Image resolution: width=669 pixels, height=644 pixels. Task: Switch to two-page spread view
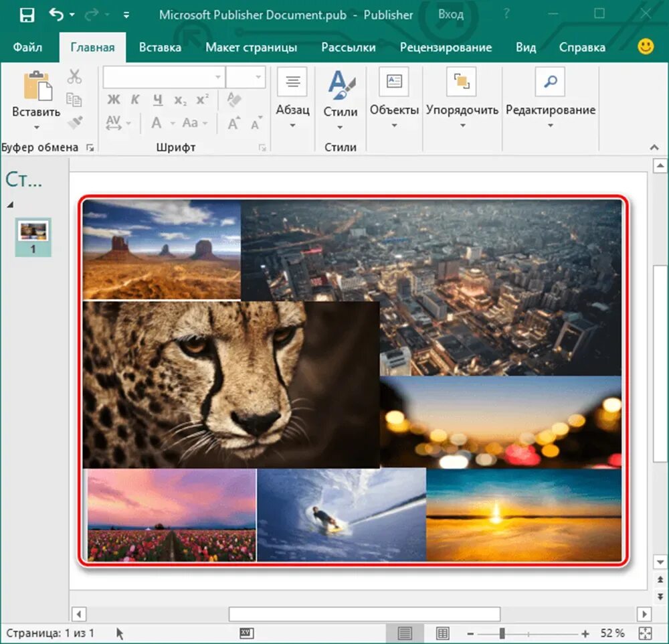(443, 633)
